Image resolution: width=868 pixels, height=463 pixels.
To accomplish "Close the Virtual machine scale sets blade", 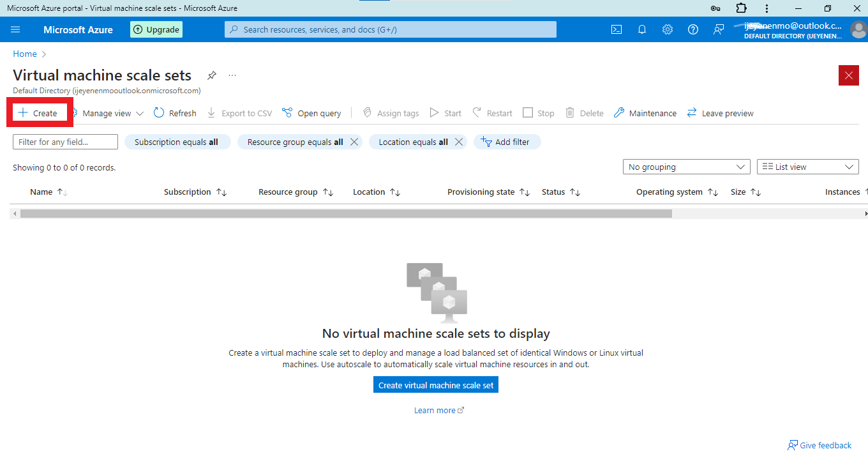I will (849, 75).
